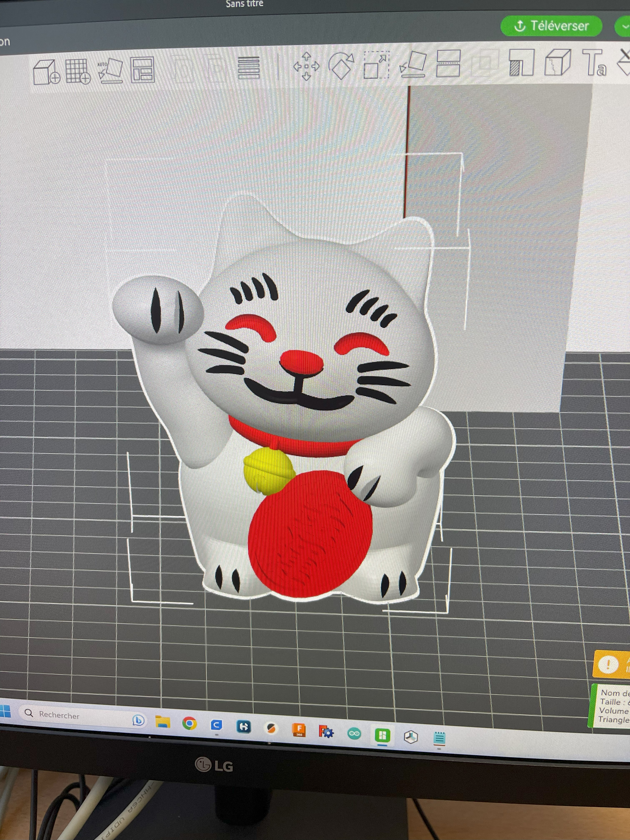The height and width of the screenshot is (840, 630).
Task: Open the Variable layer height tool
Action: [249, 67]
